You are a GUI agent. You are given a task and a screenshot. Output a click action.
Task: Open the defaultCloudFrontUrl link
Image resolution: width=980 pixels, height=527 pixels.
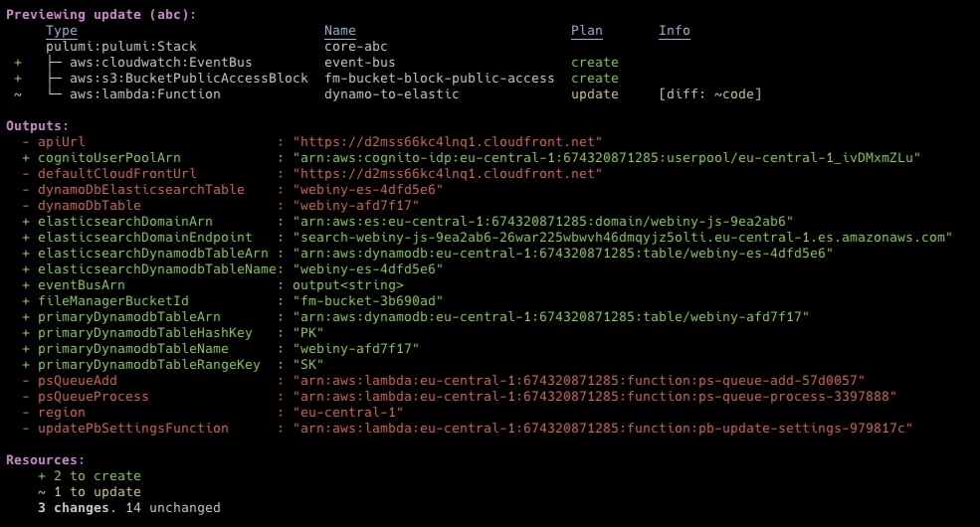(x=447, y=174)
